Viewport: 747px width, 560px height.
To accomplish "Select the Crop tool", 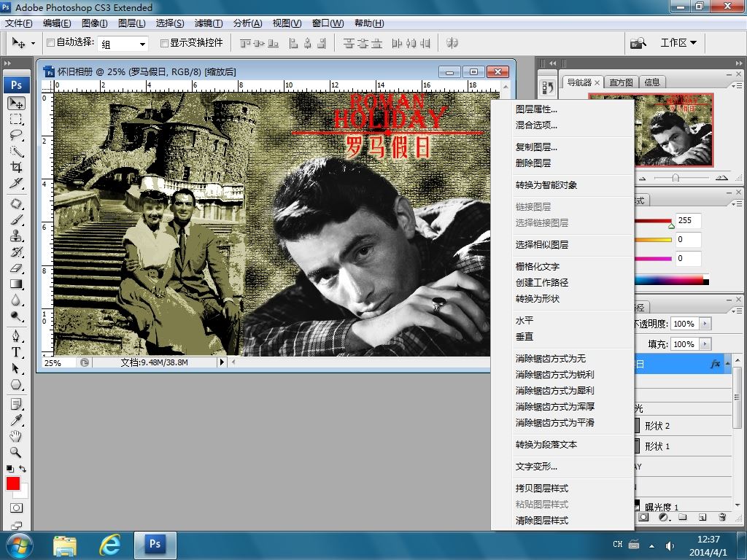I will pos(16,167).
